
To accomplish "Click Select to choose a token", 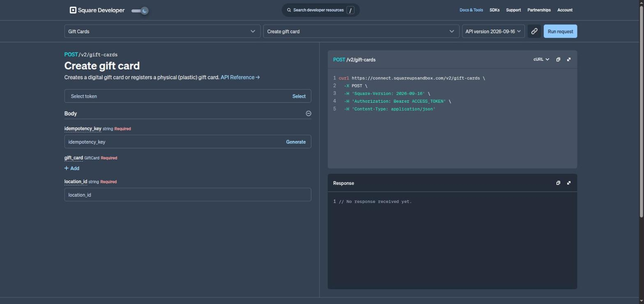I will [x=299, y=96].
